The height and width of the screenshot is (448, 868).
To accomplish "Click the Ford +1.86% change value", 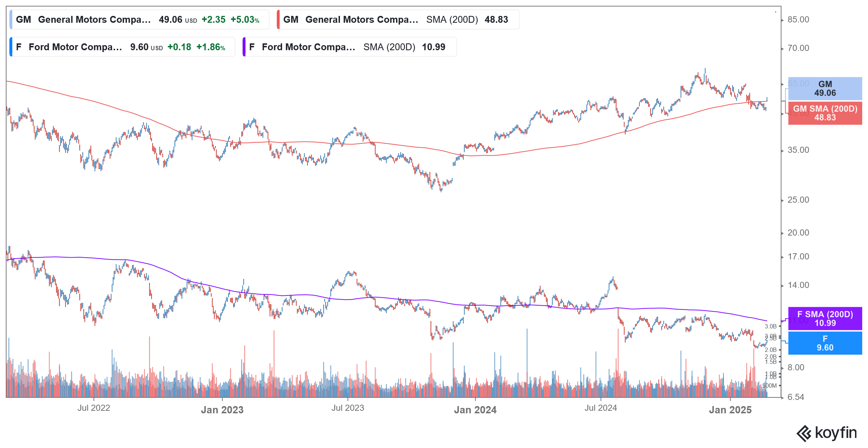I will point(211,47).
